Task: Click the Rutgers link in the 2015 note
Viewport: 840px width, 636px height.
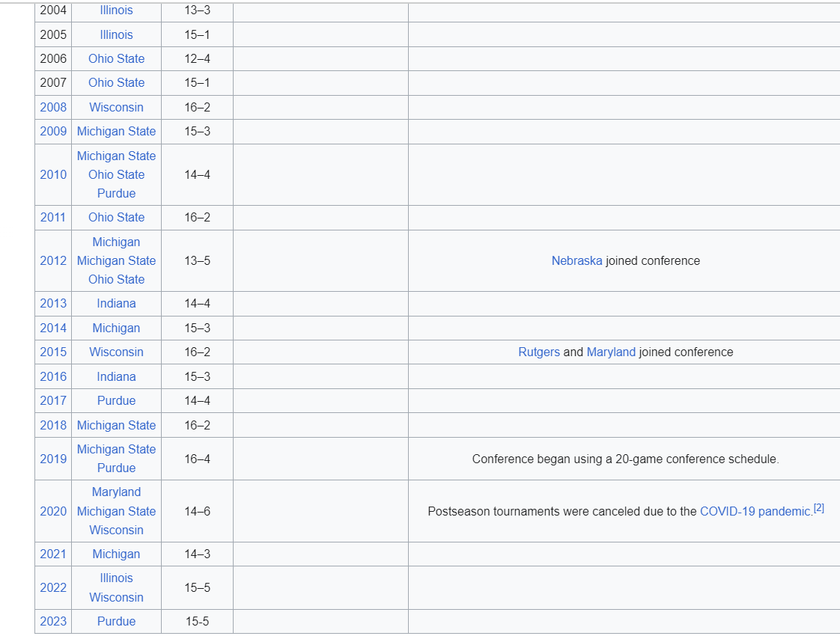Action: tap(538, 352)
